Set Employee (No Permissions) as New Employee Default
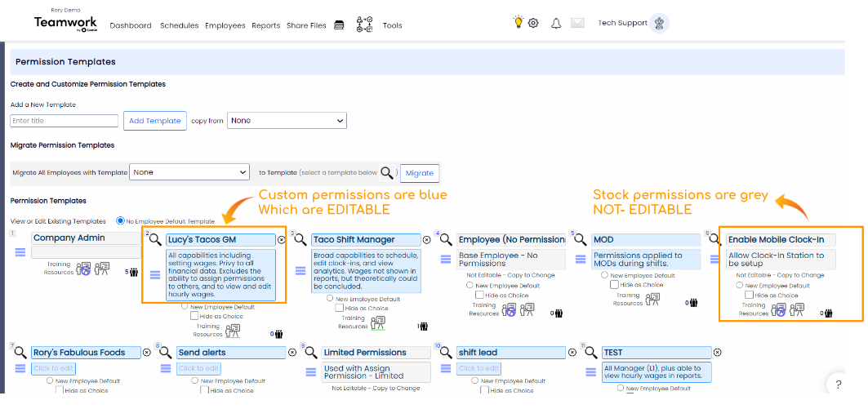This screenshot has height=409, width=868. coord(470,286)
